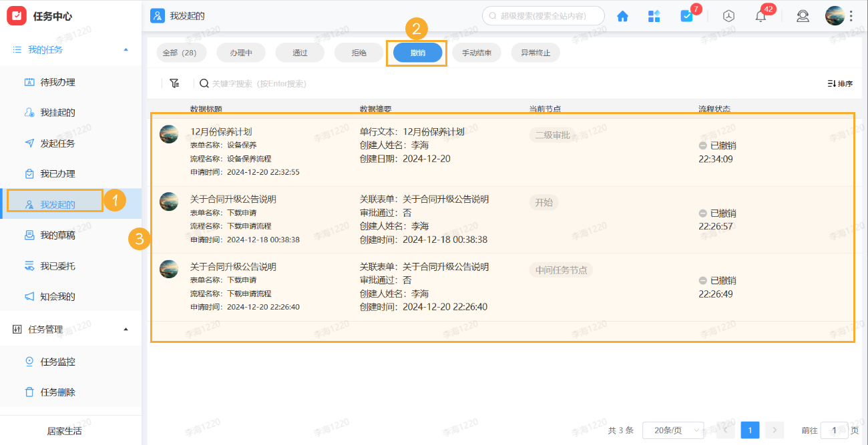Select the 撤销 filter tab

(417, 52)
